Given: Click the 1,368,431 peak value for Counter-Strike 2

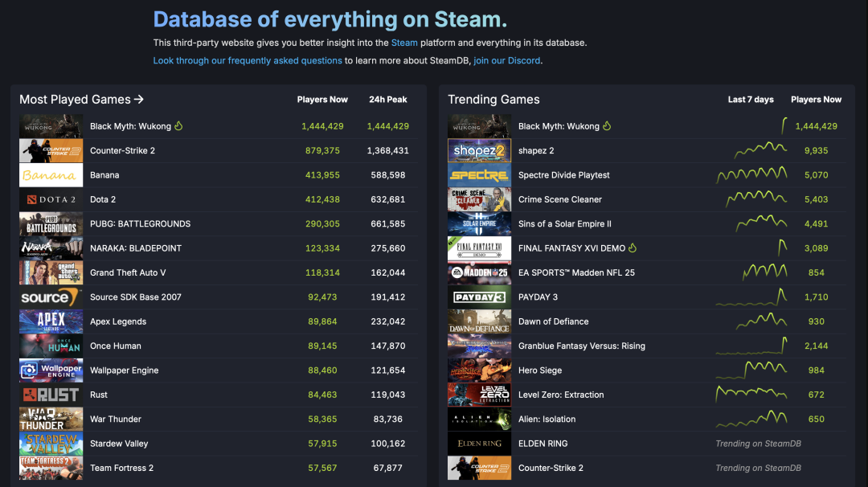Looking at the screenshot, I should [388, 150].
